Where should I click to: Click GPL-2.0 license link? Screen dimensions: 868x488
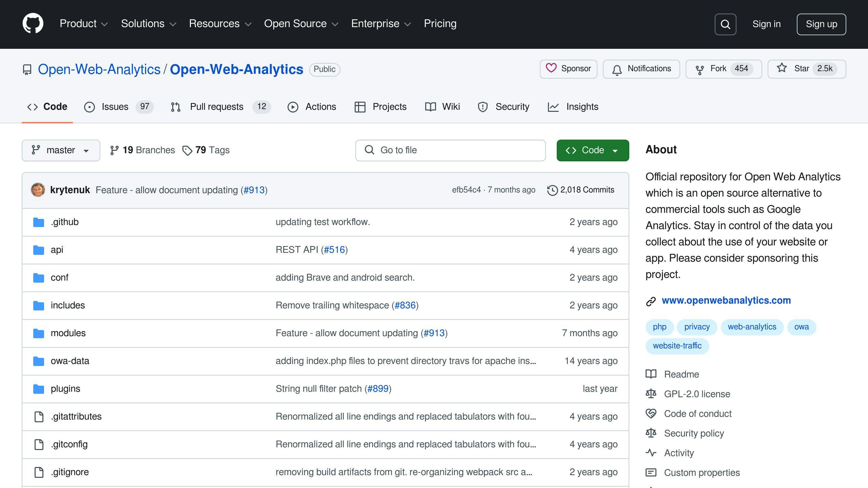click(697, 393)
